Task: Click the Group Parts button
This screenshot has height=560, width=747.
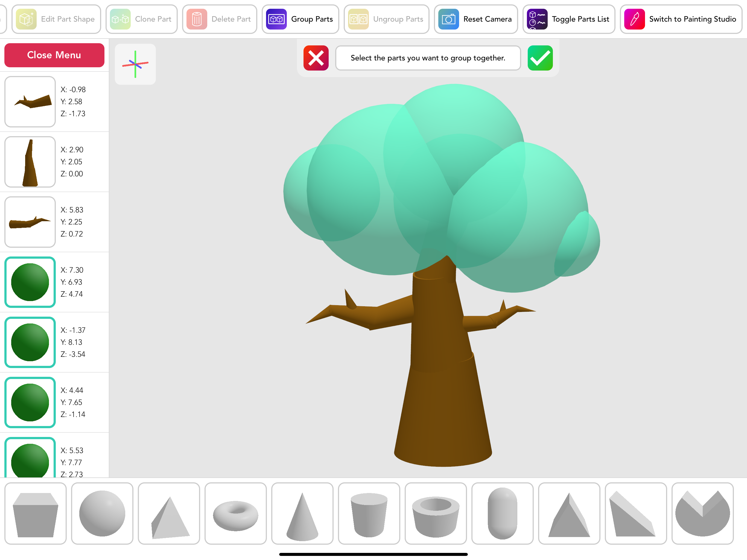Action: pyautogui.click(x=300, y=19)
